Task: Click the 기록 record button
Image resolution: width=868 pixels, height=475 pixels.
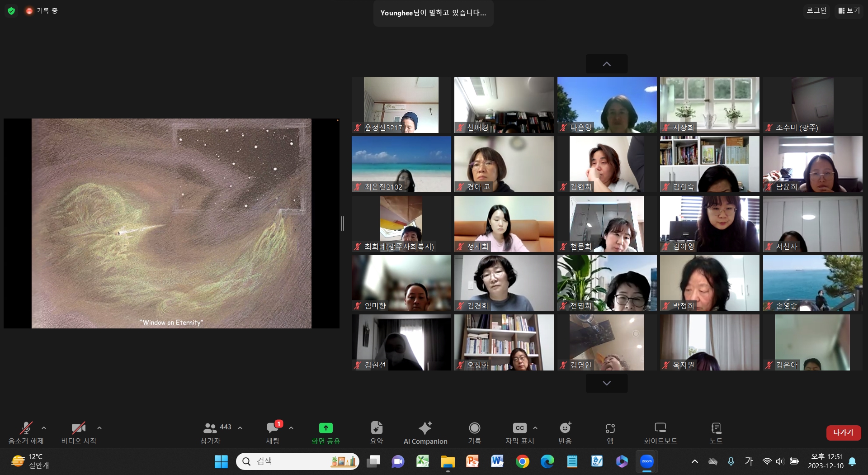Action: click(474, 433)
